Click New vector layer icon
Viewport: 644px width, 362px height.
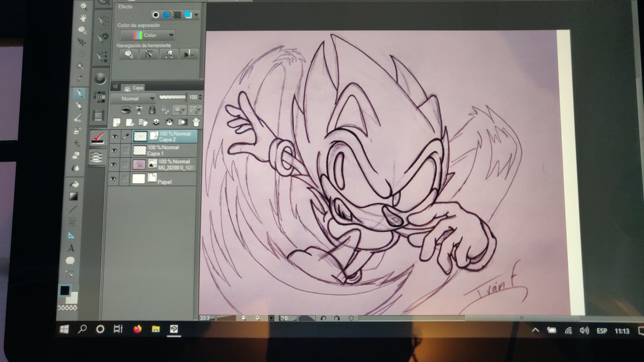click(x=130, y=122)
